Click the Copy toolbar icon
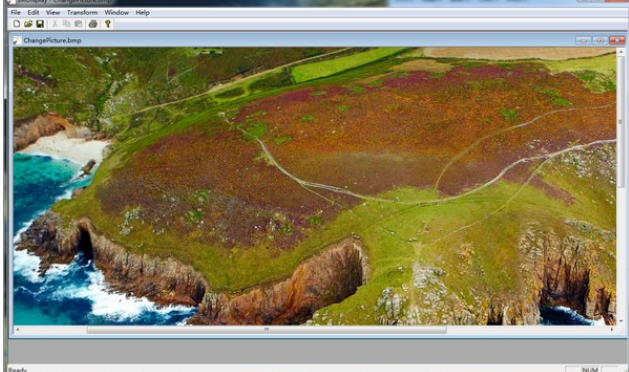629x372 pixels. 67,24
